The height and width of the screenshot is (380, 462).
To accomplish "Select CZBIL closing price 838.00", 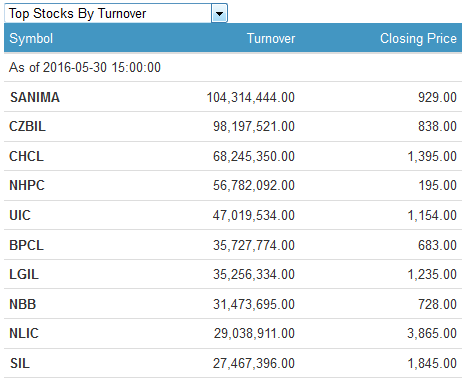I will [437, 126].
